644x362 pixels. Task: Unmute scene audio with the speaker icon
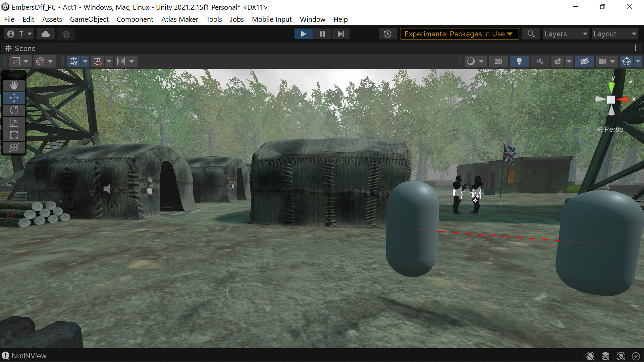(x=540, y=61)
